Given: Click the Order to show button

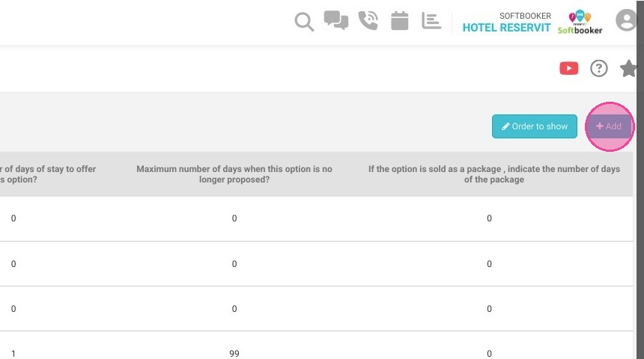Looking at the screenshot, I should tap(535, 126).
